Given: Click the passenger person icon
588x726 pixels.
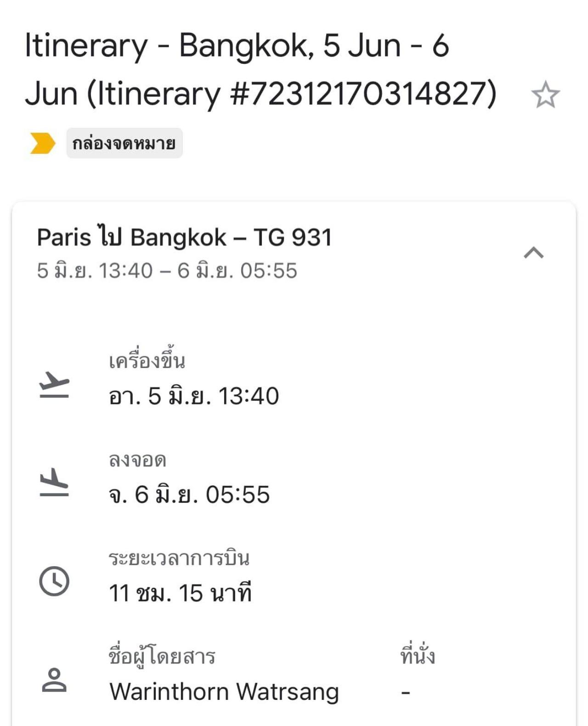Looking at the screenshot, I should [54, 680].
